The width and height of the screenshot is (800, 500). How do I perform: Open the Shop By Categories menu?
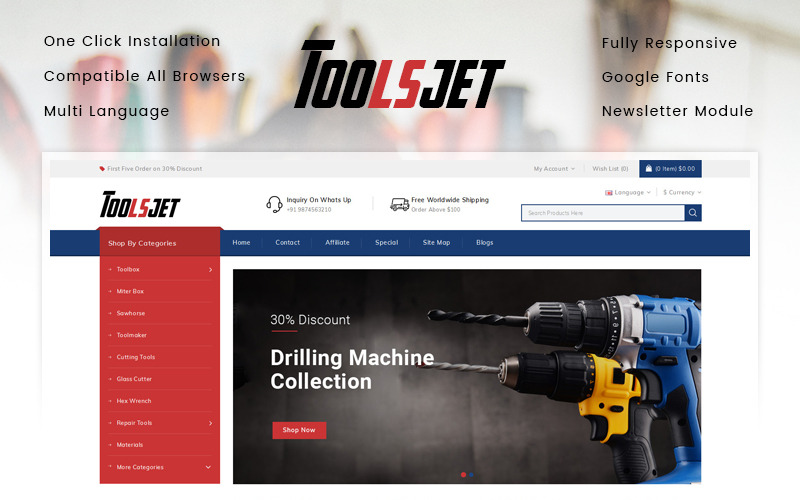[x=160, y=243]
